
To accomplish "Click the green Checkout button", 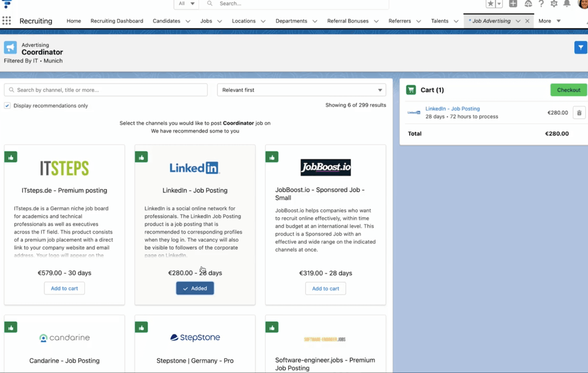I will (x=569, y=90).
